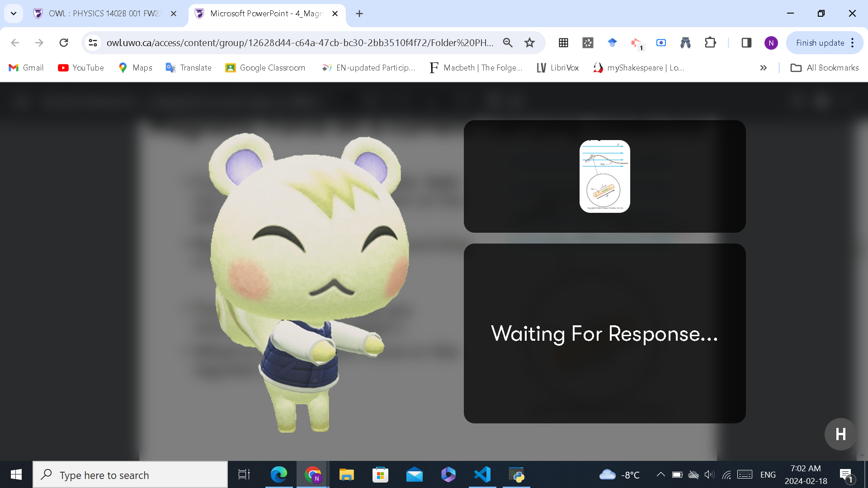Viewport: 868px width, 488px height.
Task: Click the round H button
Action: 840,434
